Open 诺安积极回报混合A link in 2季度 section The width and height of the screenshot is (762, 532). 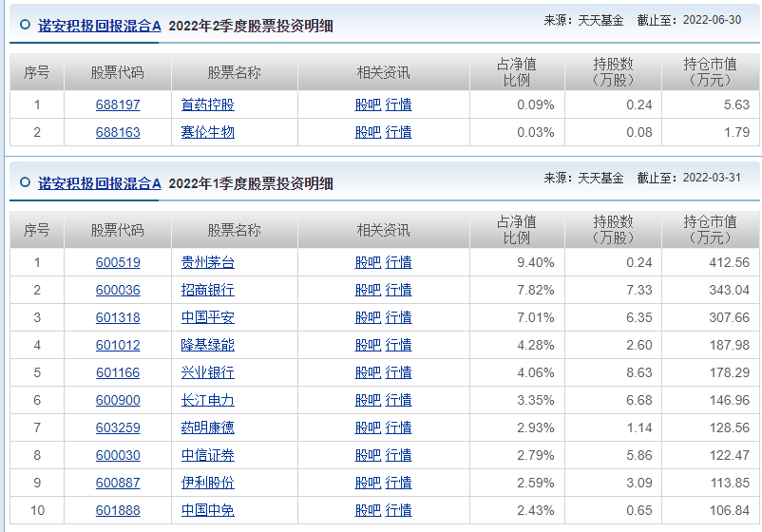100,27
